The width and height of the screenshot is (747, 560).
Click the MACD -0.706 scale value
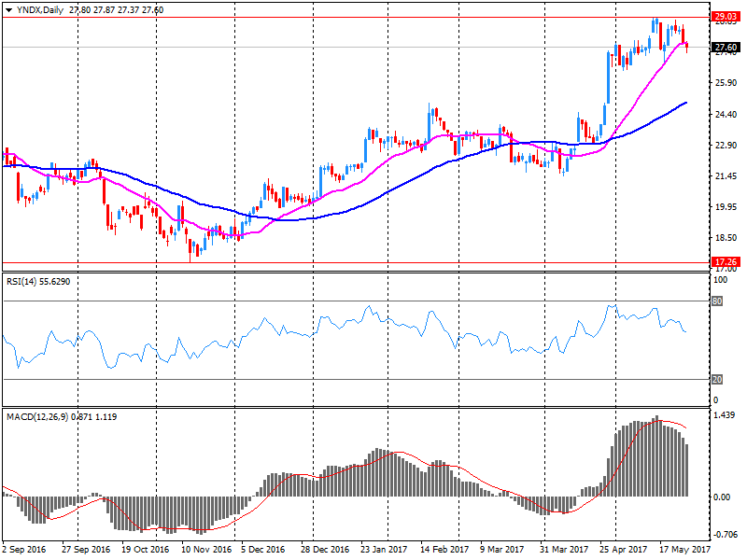tap(726, 534)
